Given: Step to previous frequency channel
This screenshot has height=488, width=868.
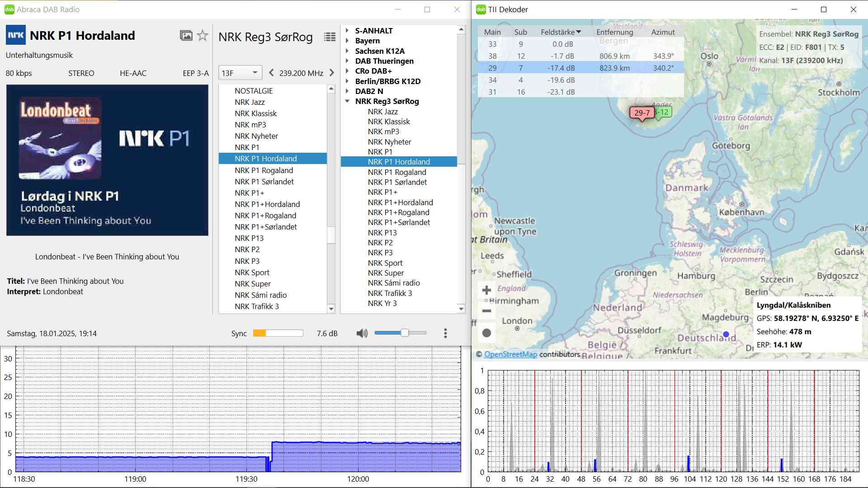Looking at the screenshot, I should click(271, 73).
